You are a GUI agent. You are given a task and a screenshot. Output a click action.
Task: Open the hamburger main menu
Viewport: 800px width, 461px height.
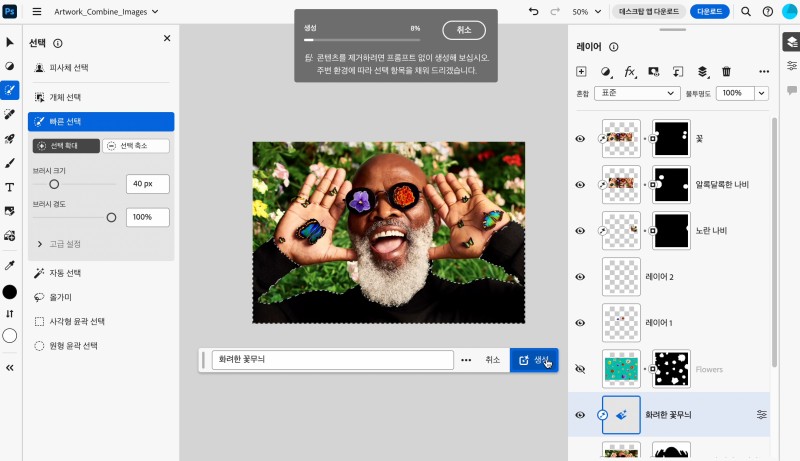[37, 11]
